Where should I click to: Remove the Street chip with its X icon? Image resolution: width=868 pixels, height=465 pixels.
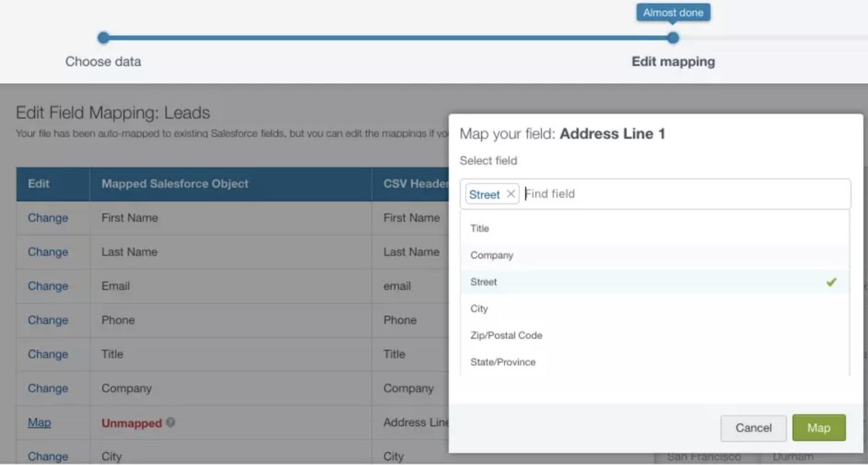(511, 194)
